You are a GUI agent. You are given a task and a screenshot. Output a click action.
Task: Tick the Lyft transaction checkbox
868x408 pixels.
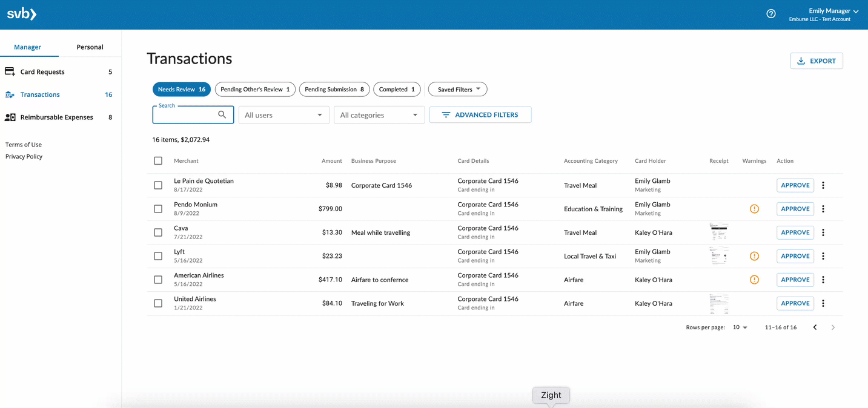coord(158,256)
